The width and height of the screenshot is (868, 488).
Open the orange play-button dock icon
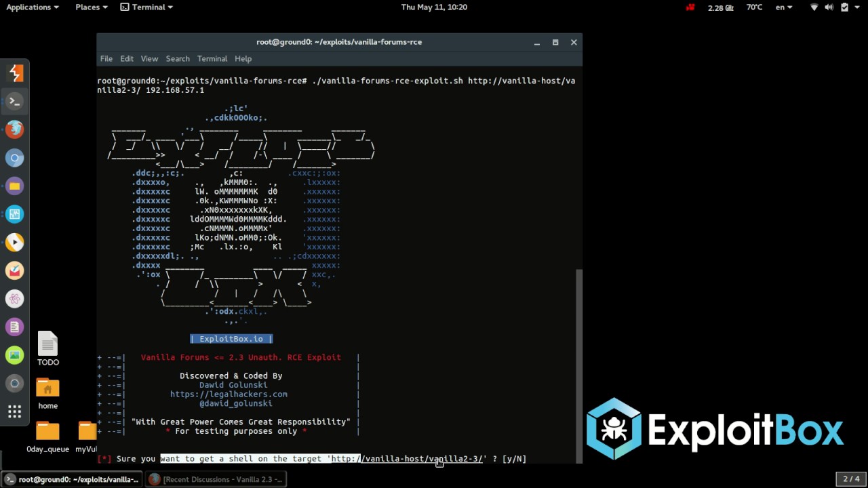[x=14, y=242]
